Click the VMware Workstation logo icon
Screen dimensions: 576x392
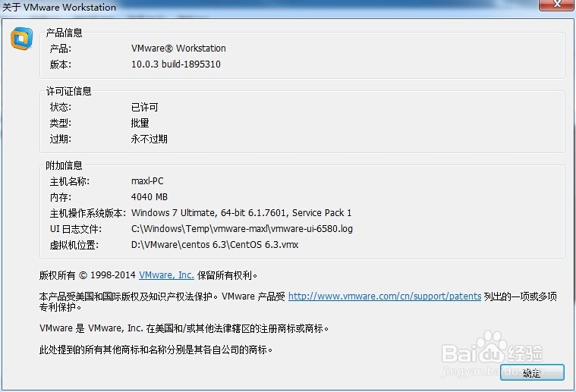tap(21, 38)
